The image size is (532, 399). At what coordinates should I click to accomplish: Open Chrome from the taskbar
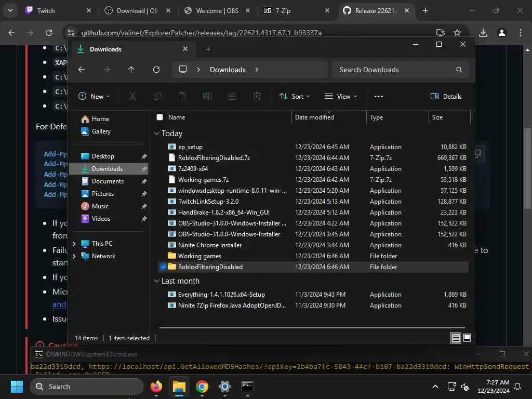tap(202, 387)
